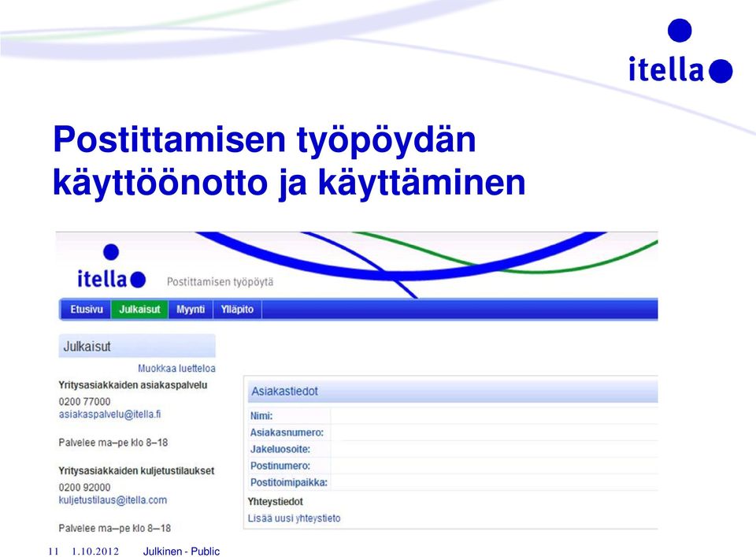Click the Asiakasnumero field value
Image resolution: width=756 pixels, height=557 pixels.
(495, 433)
